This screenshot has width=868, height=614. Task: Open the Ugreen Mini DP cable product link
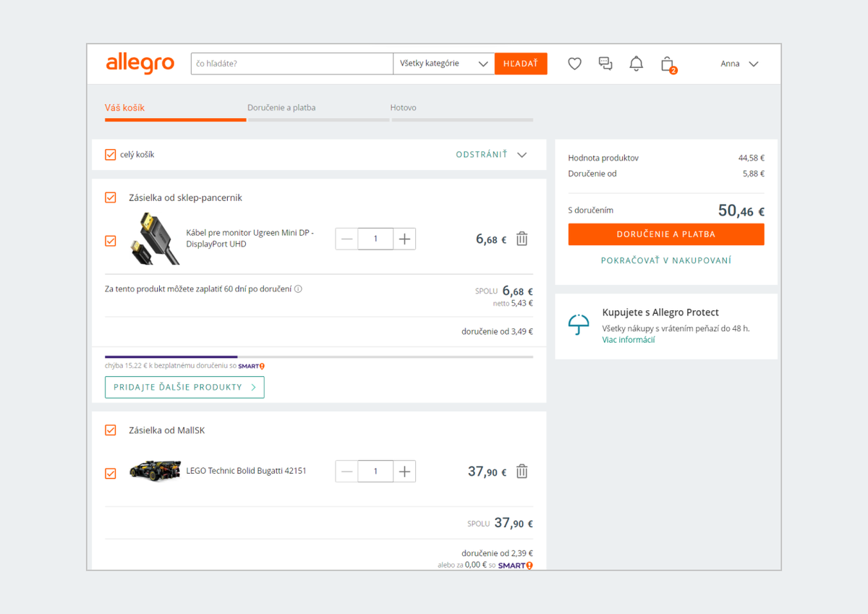click(x=250, y=239)
